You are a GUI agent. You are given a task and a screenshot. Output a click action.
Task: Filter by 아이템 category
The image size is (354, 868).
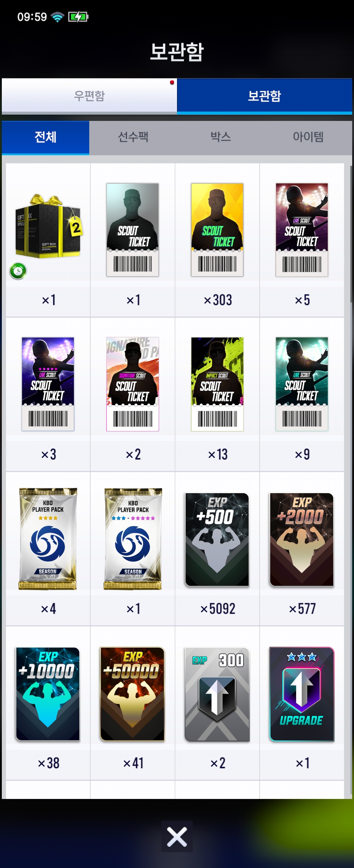point(308,137)
